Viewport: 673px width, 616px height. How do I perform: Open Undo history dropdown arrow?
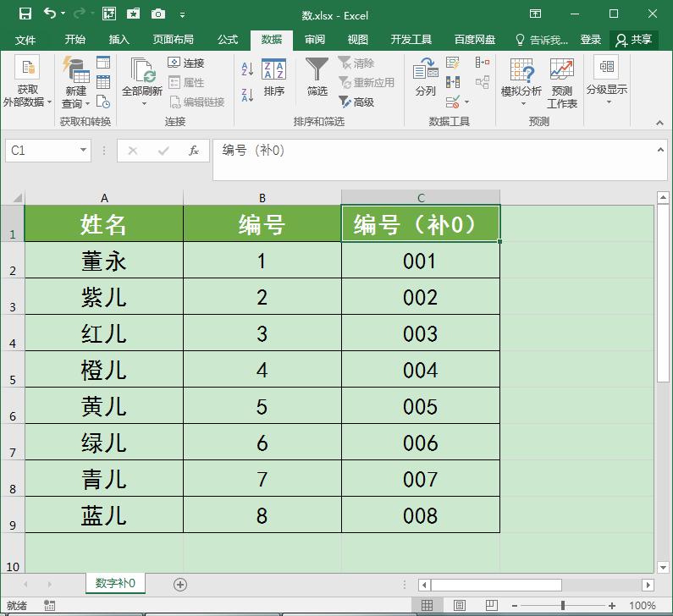[x=63, y=14]
